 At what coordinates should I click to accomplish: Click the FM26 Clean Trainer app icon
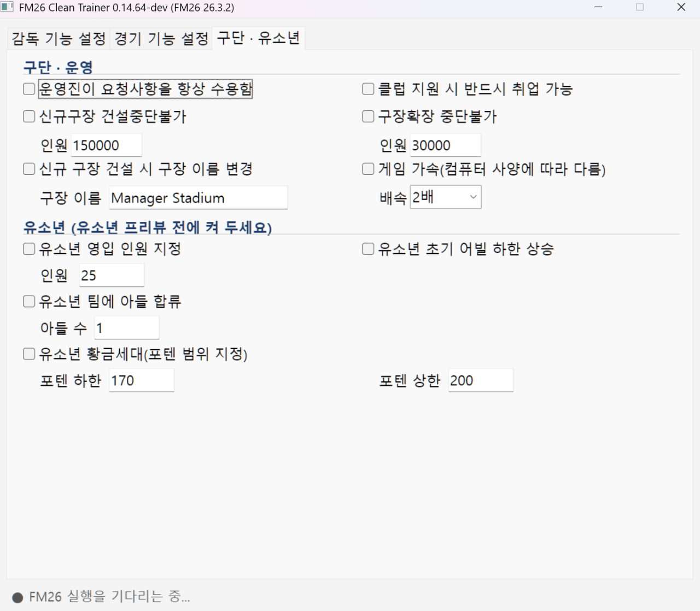[7, 7]
